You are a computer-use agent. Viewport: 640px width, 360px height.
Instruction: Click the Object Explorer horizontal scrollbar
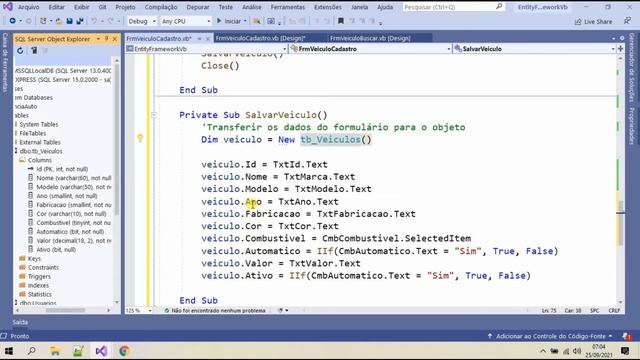pos(65,310)
